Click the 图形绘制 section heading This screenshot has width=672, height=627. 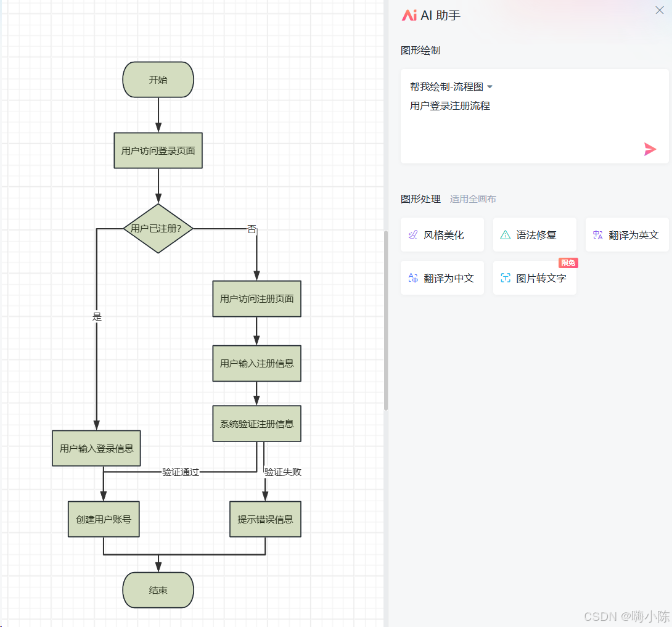coord(420,50)
